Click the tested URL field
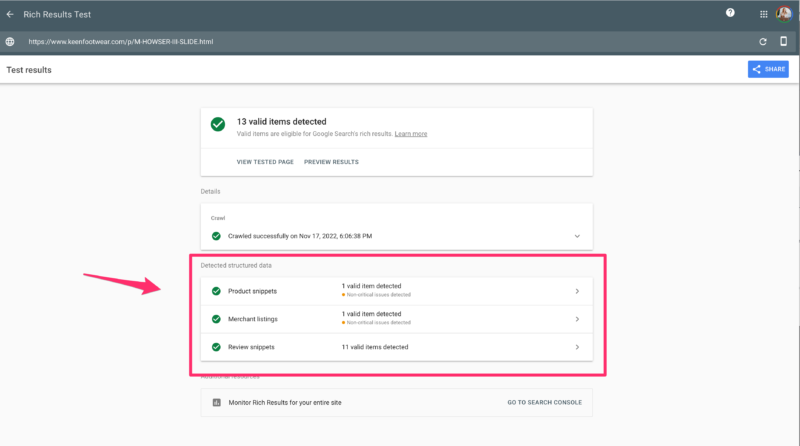The height and width of the screenshot is (446, 800). pyautogui.click(x=120, y=42)
